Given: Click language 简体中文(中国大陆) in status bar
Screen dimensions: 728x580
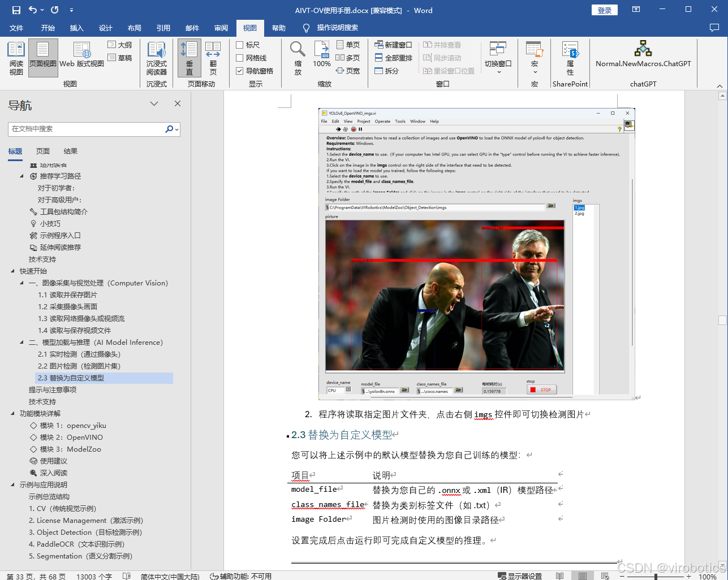Looking at the screenshot, I should point(170,576).
